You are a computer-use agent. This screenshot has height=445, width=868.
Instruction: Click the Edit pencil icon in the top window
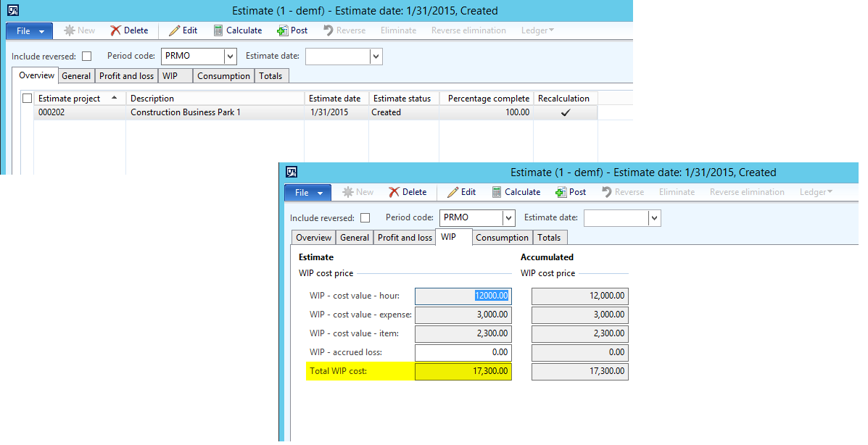coord(174,30)
